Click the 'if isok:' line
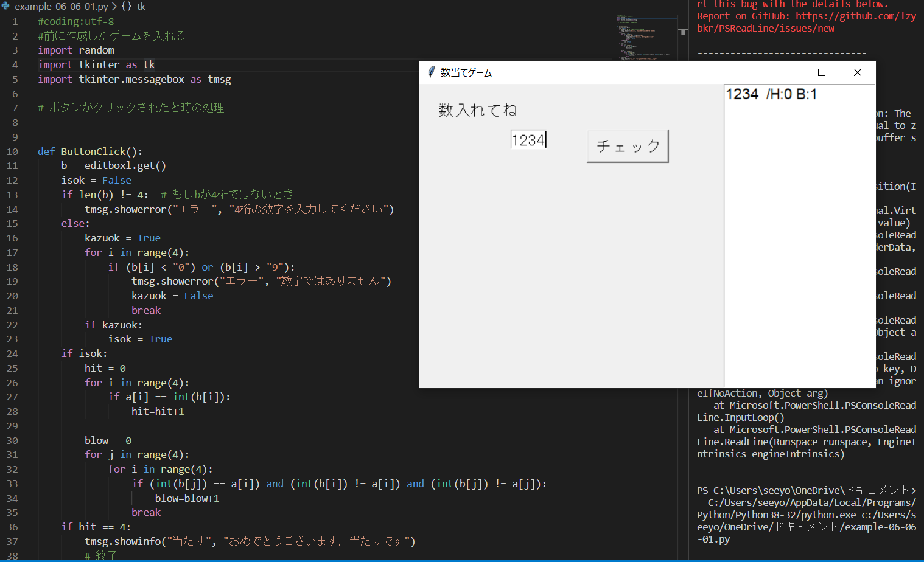The width and height of the screenshot is (924, 562). 85,353
